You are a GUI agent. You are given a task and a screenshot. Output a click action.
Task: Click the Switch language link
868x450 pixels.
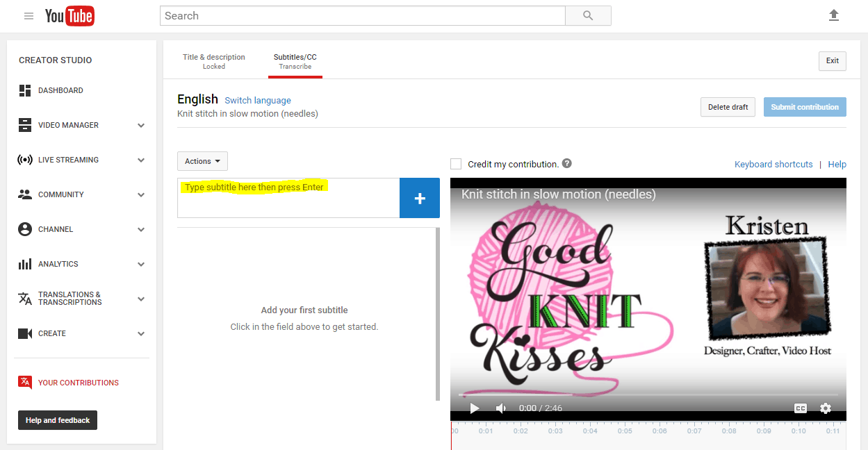pos(258,101)
